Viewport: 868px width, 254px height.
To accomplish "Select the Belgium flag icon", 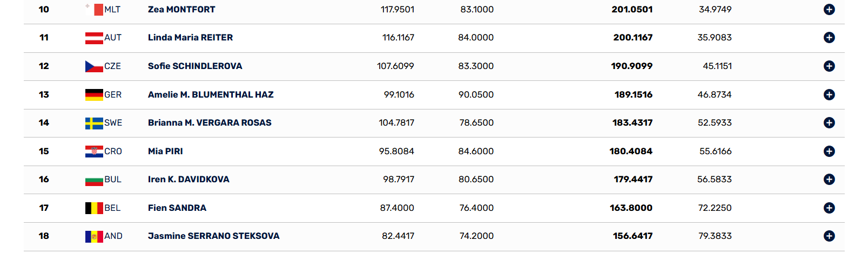I will tap(94, 208).
